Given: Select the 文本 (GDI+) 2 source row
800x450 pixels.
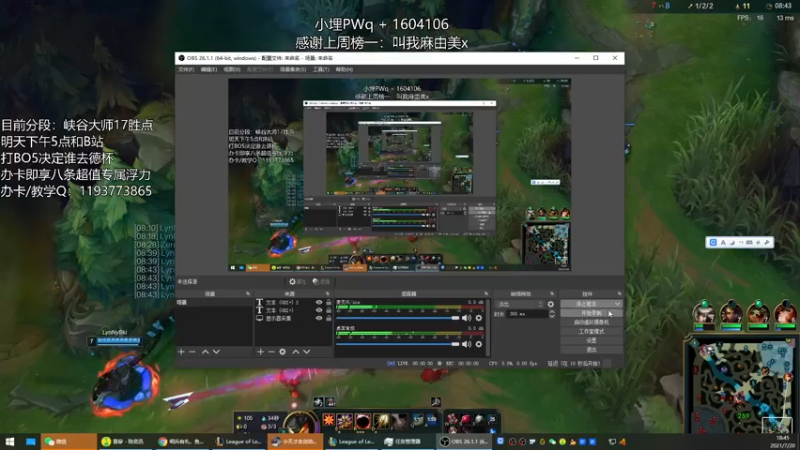Looking at the screenshot, I should click(293, 302).
